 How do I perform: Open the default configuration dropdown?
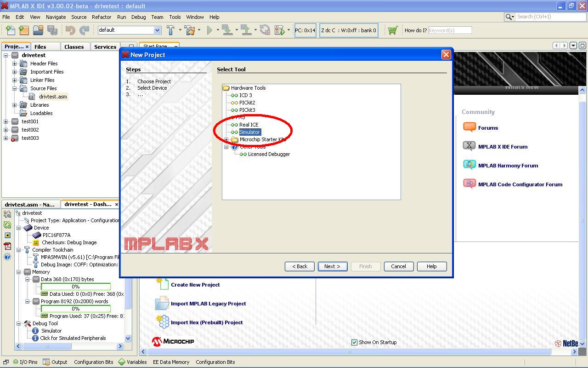157,30
